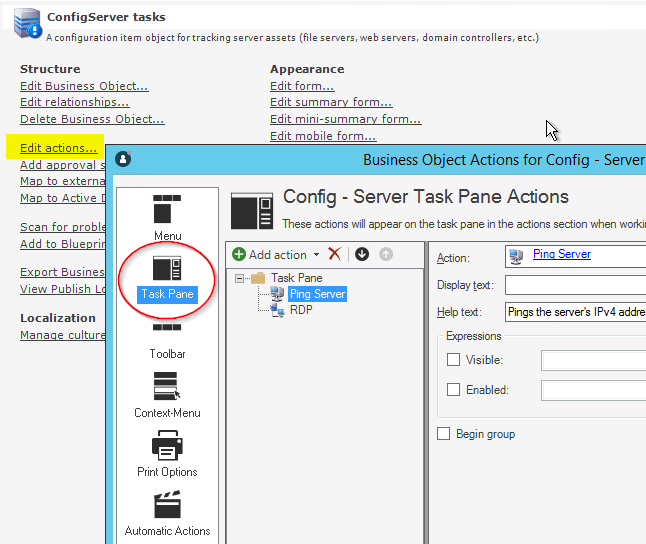Viewport: 646px width, 544px height.
Task: Click the ConfigServer database icon
Action: (27, 23)
